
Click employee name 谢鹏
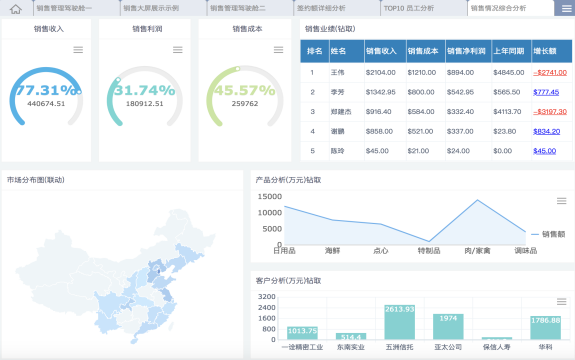click(x=337, y=131)
